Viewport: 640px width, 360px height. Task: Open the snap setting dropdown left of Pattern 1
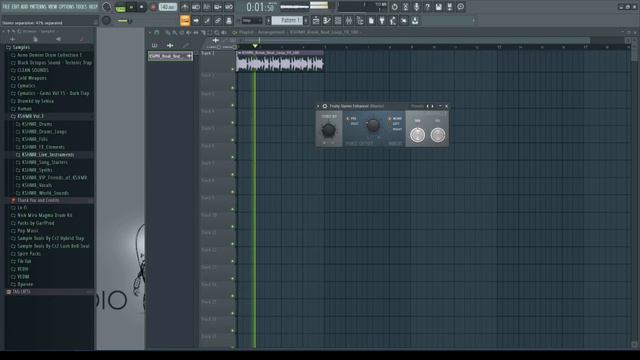click(251, 20)
